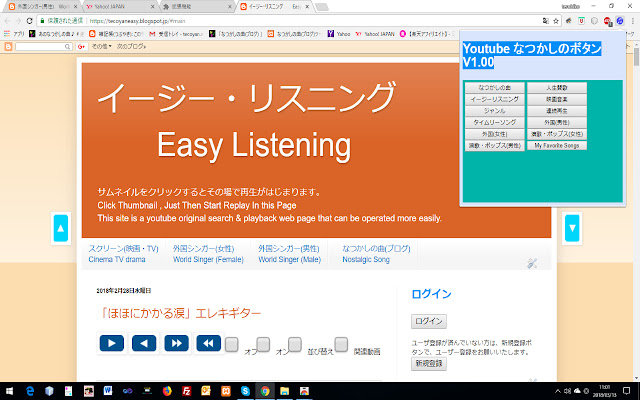
Task: Click the なつかしの曲 button in the extension popup
Action: (495, 88)
